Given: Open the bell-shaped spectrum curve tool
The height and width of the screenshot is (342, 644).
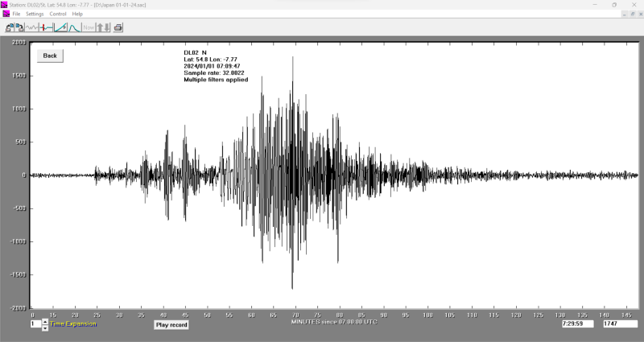Looking at the screenshot, I should tap(75, 27).
